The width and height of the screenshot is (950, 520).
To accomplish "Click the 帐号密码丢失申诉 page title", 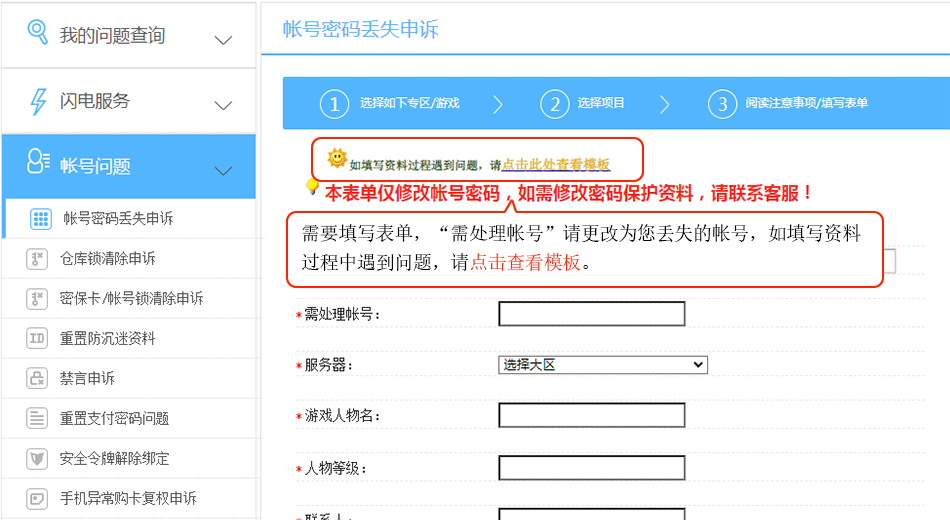I will coord(360,29).
